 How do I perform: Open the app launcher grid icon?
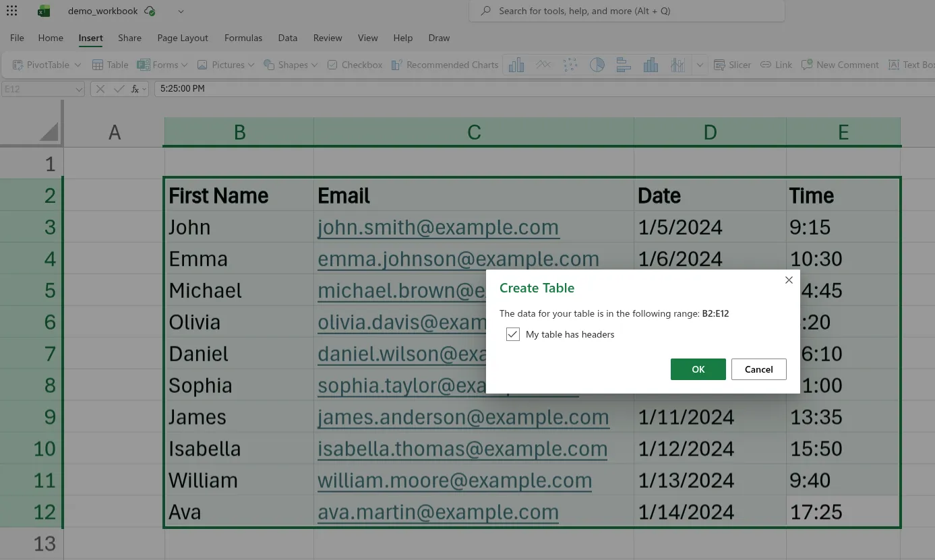point(11,11)
